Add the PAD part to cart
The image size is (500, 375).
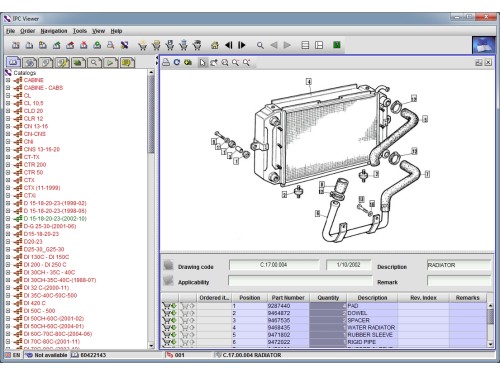coord(169,305)
